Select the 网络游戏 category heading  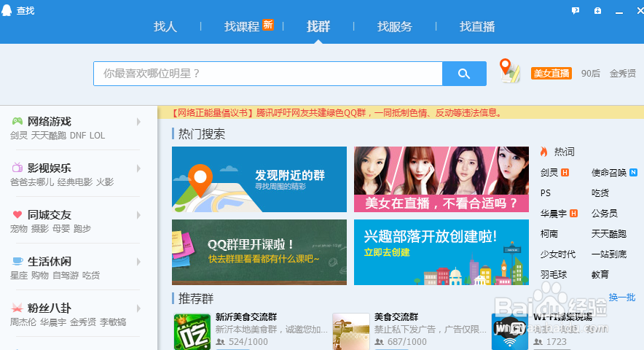coord(50,121)
